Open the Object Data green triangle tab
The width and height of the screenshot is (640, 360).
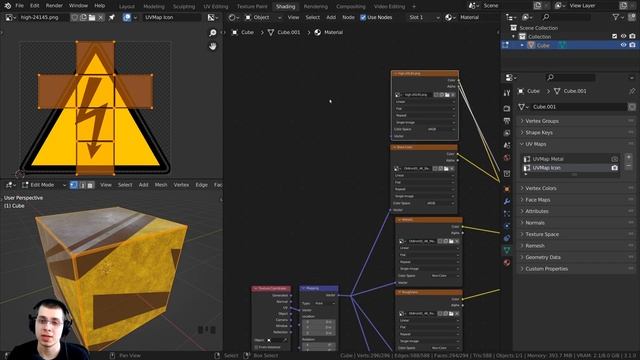pos(507,250)
